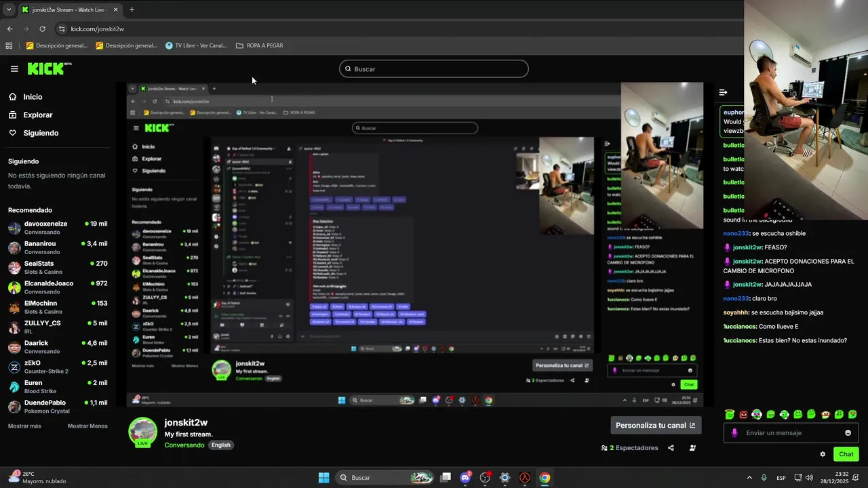The width and height of the screenshot is (868, 488).
Task: Go to Inicio in the sidebar
Action: point(33,97)
